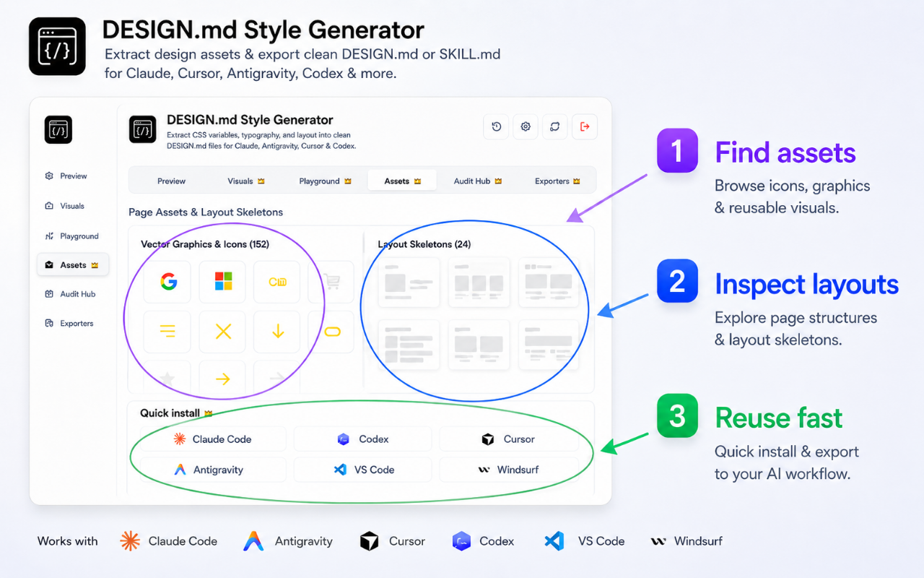Click the Codex quick install button
924x578 pixels.
(362, 439)
